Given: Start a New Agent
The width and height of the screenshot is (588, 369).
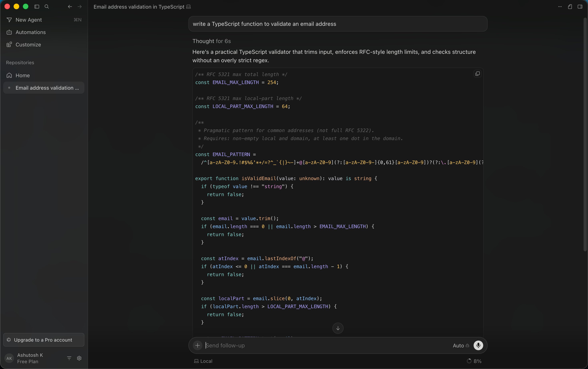Looking at the screenshot, I should (44, 20).
